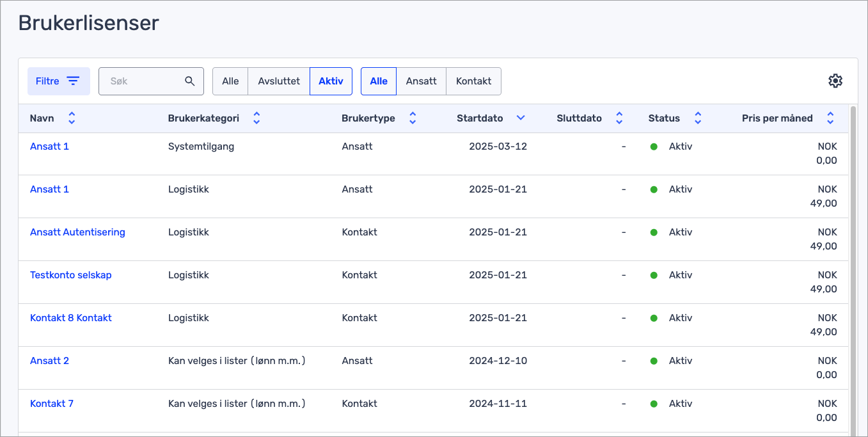Open the Kontakt 8 Kontakt link
This screenshot has height=437, width=868.
(x=71, y=318)
